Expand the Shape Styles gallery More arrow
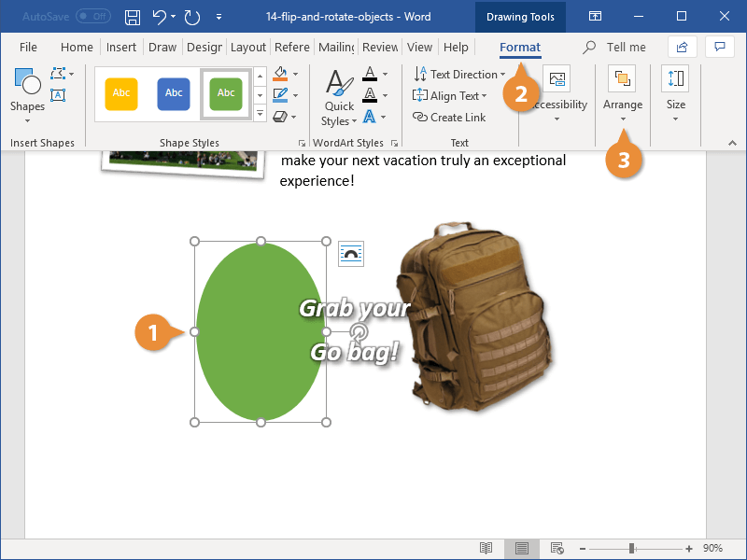 [261, 114]
